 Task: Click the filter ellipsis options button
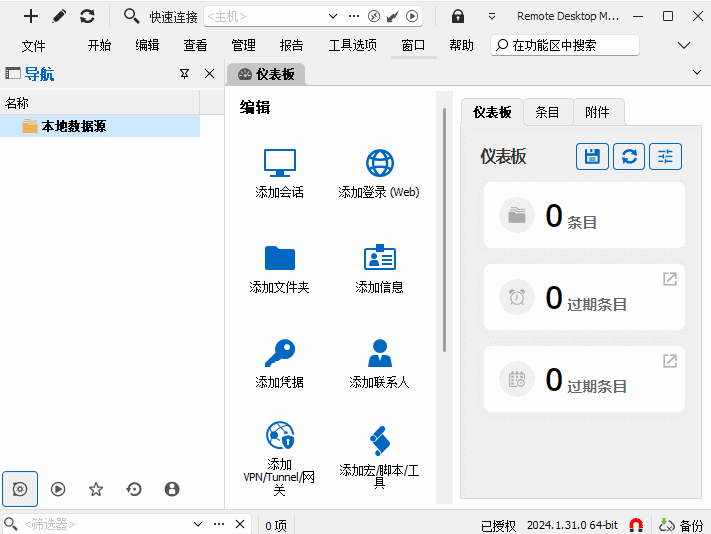pyautogui.click(x=219, y=524)
